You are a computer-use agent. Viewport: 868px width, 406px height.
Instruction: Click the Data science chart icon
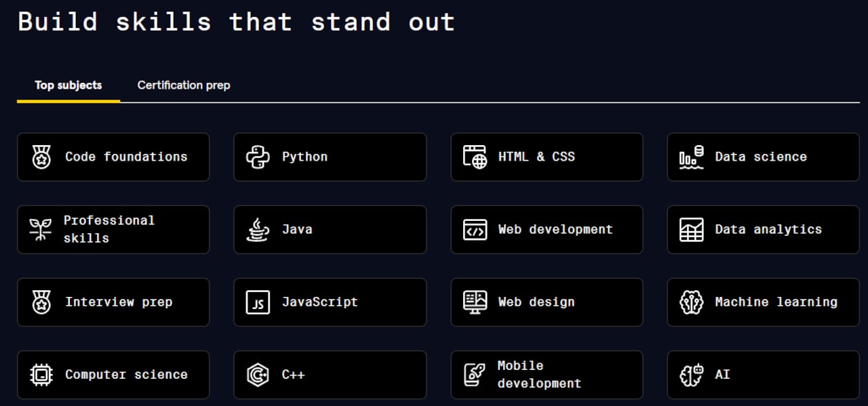pos(691,157)
